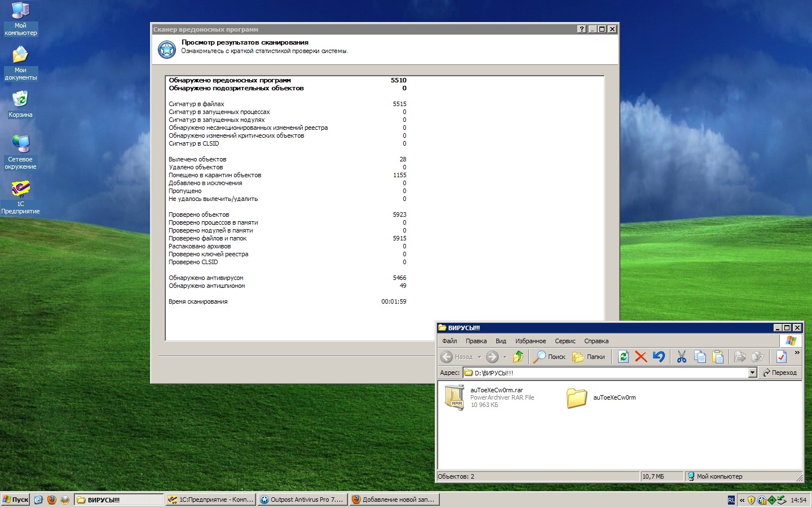The image size is (812, 508).
Task: Click the scissors Cut icon
Action: click(x=682, y=357)
